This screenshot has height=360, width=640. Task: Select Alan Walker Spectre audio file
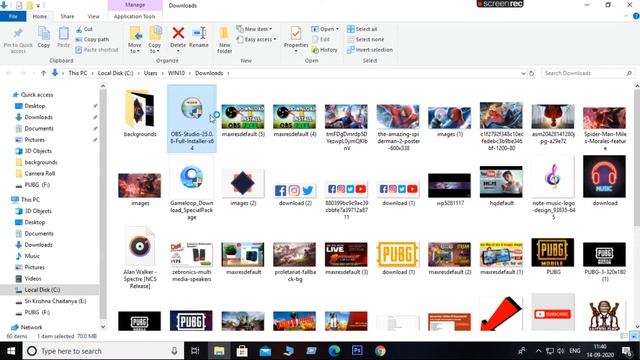[x=140, y=258]
